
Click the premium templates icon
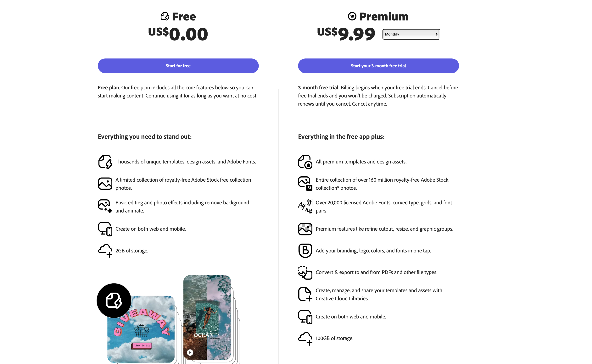click(x=305, y=162)
